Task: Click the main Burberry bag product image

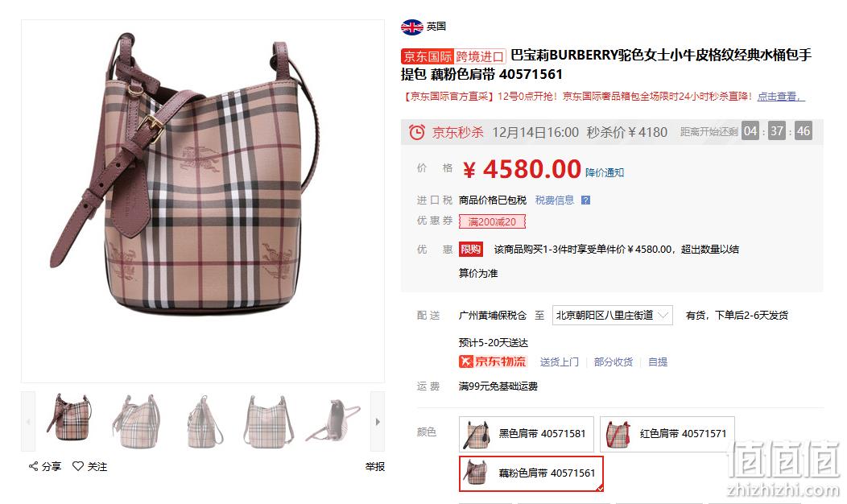Action: pos(203,201)
